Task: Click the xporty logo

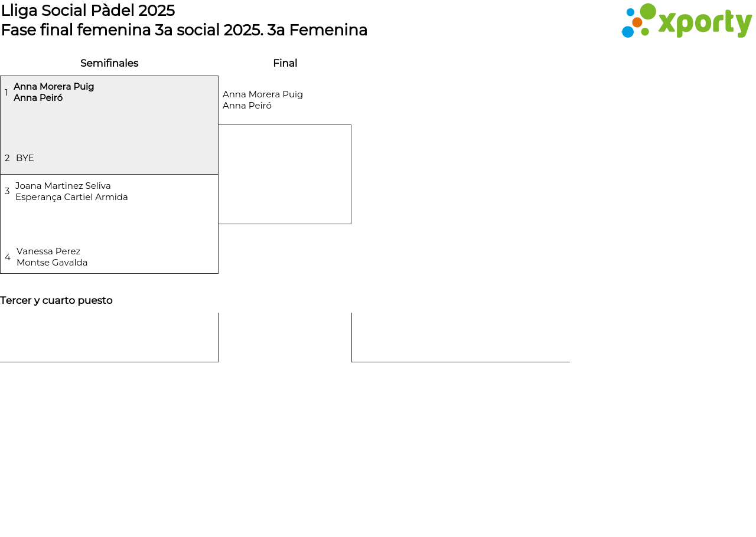Action: click(686, 21)
